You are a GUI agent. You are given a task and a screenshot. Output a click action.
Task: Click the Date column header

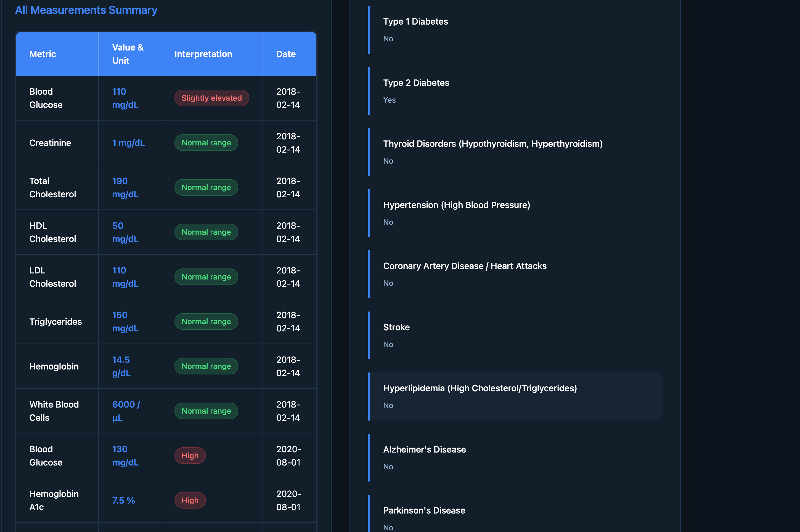point(286,54)
